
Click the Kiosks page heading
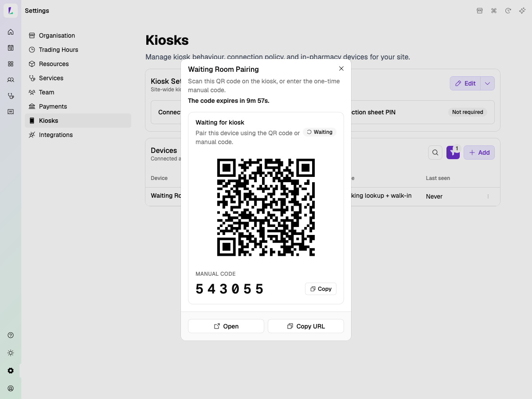coord(167,40)
